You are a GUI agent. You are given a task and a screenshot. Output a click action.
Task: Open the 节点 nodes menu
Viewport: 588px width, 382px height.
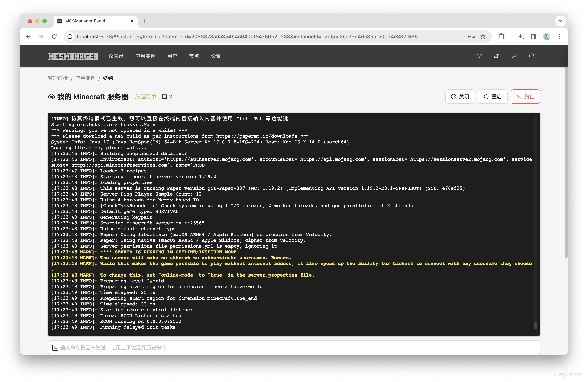[194, 56]
